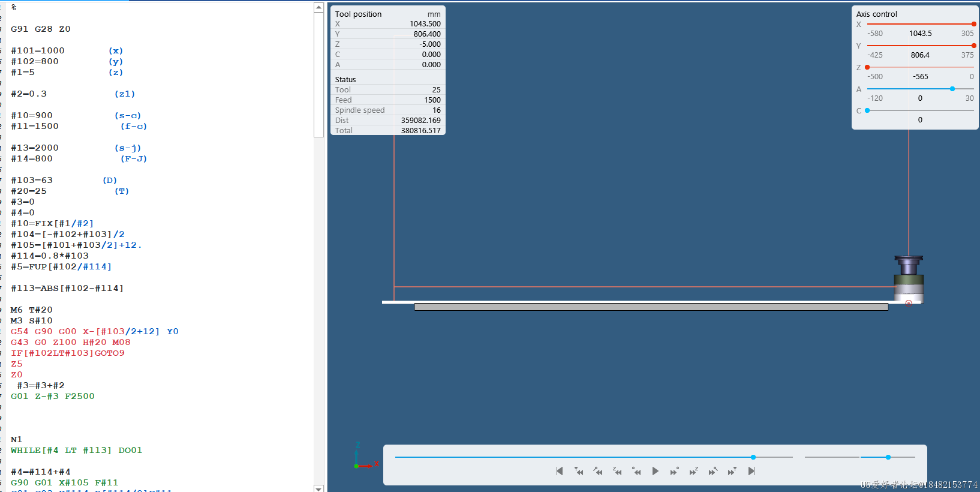Click the Axis control panel title
This screenshot has height=492, width=980.
(x=877, y=14)
